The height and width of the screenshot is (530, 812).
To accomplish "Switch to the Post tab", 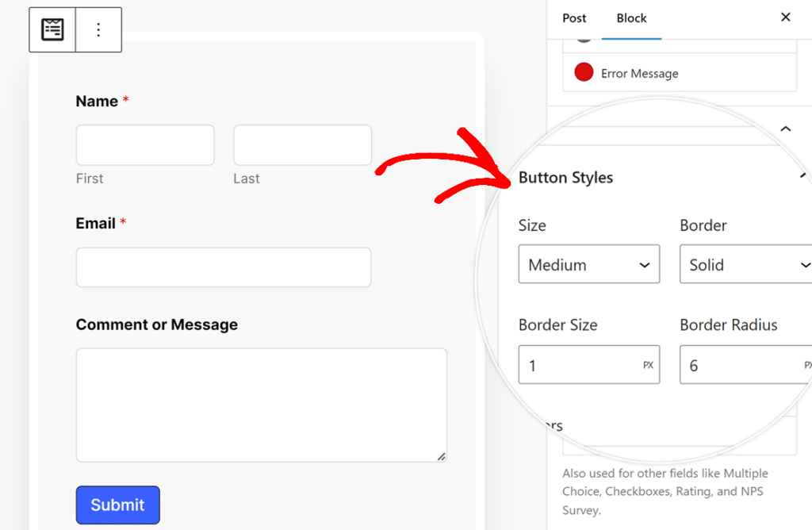I will point(574,18).
